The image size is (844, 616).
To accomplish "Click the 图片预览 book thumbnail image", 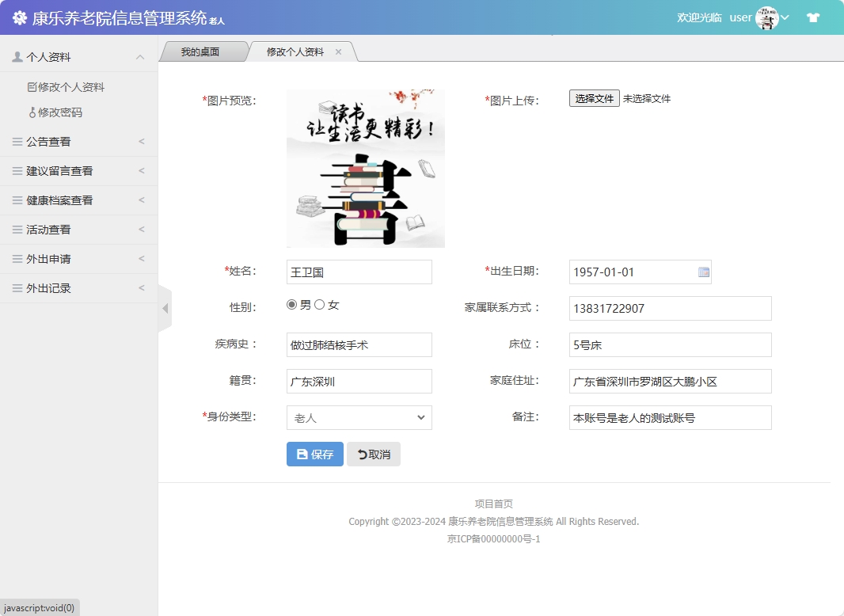I will [364, 168].
